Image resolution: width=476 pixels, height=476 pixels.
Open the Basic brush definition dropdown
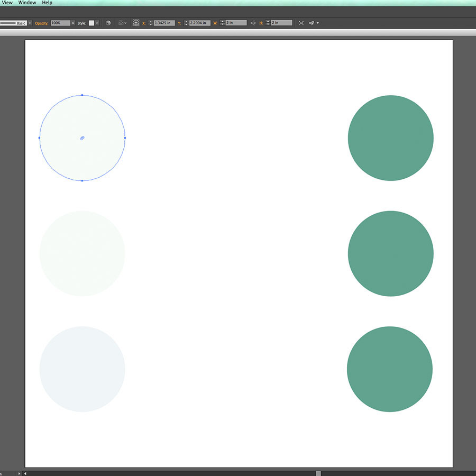click(30, 23)
